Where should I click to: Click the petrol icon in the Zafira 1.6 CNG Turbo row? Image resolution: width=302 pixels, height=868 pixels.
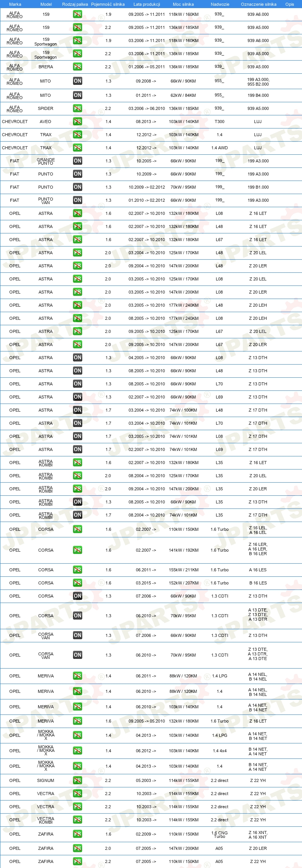pyautogui.click(x=77, y=834)
